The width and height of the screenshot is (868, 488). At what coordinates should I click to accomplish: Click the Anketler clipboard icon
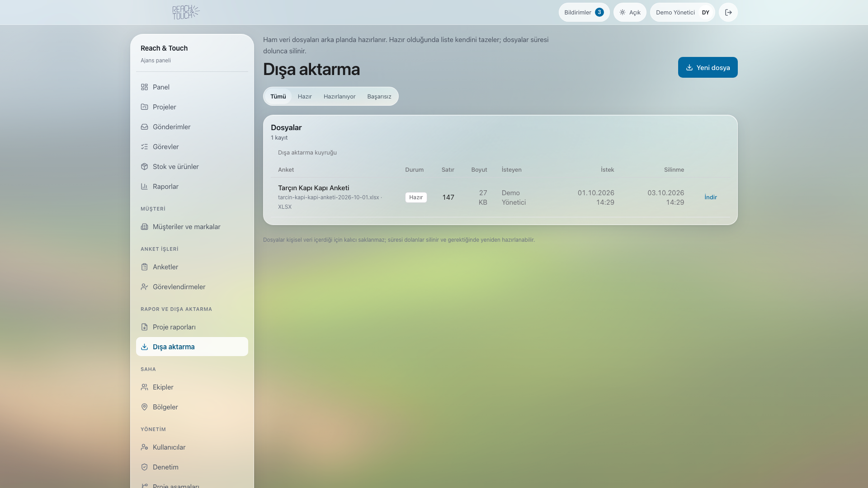coord(144,267)
